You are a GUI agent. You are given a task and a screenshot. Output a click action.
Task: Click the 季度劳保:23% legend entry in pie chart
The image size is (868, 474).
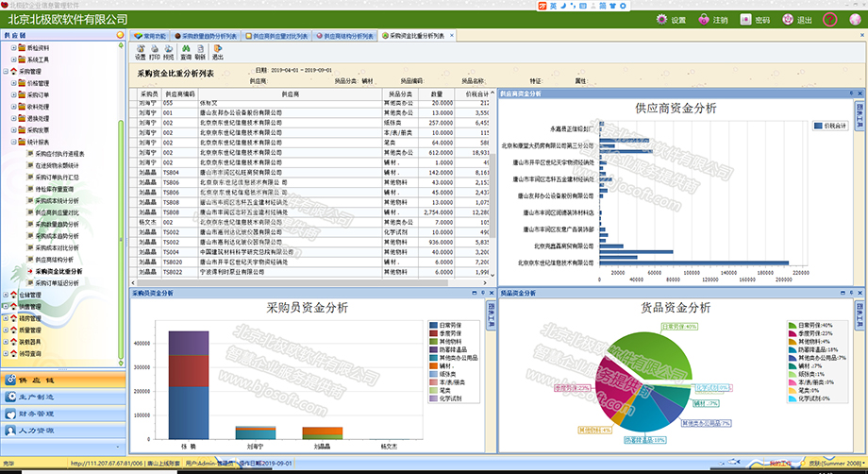click(811, 333)
